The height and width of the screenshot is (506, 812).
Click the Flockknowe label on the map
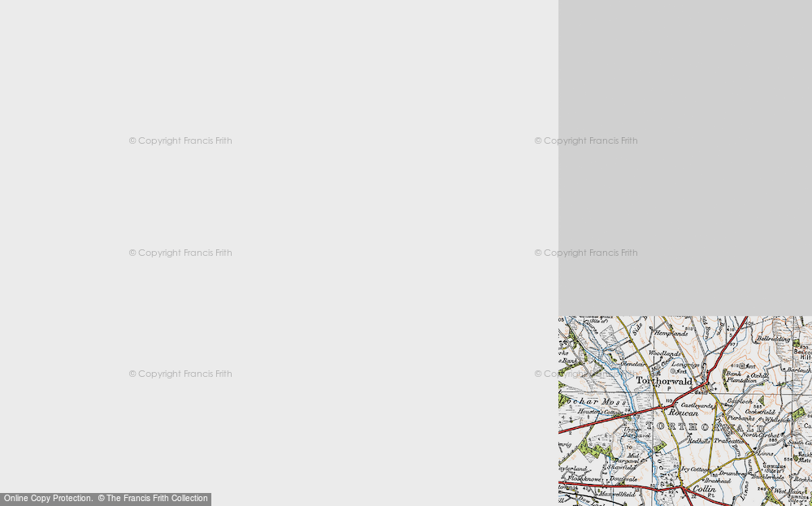(x=584, y=478)
